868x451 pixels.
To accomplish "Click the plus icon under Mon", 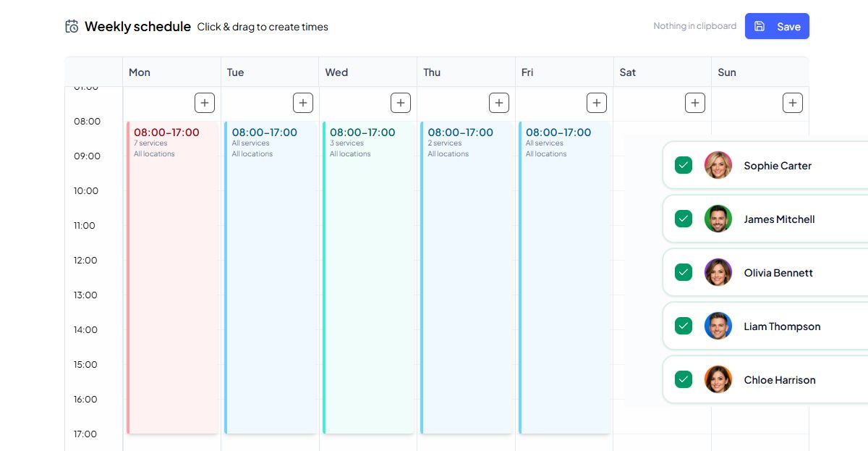I will coord(205,103).
